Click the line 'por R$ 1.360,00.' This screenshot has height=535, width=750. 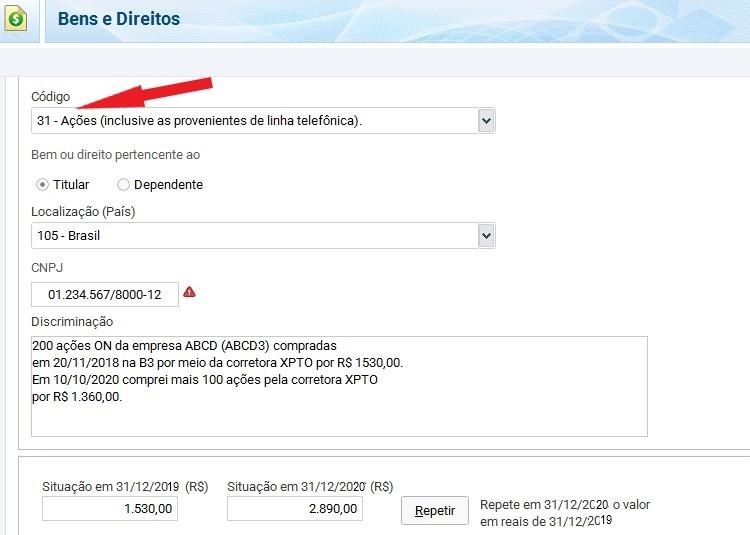77,397
